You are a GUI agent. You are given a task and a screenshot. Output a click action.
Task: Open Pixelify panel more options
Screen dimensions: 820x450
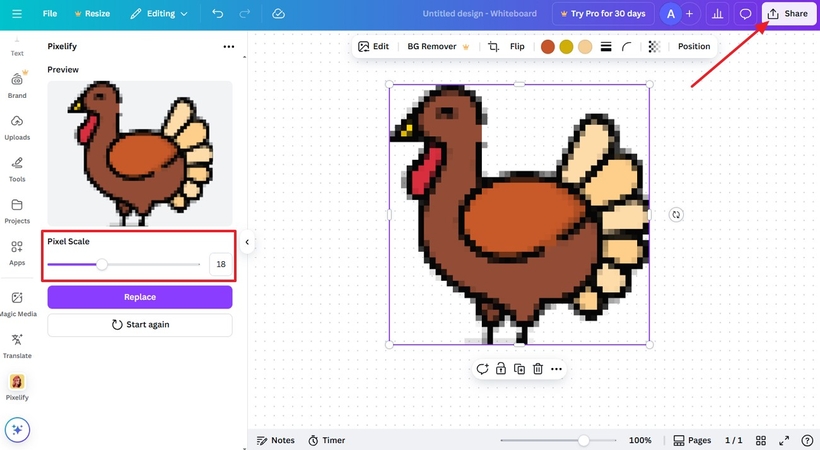(229, 47)
